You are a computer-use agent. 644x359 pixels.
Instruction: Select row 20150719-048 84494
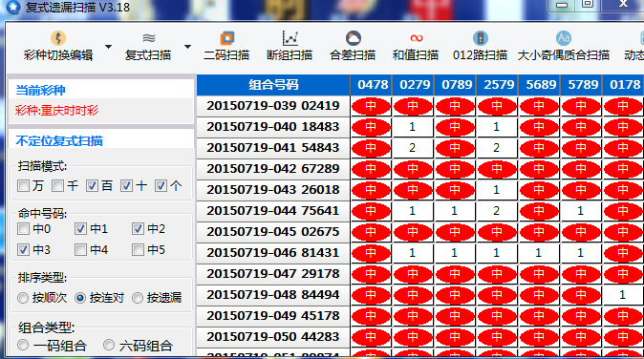click(x=273, y=295)
